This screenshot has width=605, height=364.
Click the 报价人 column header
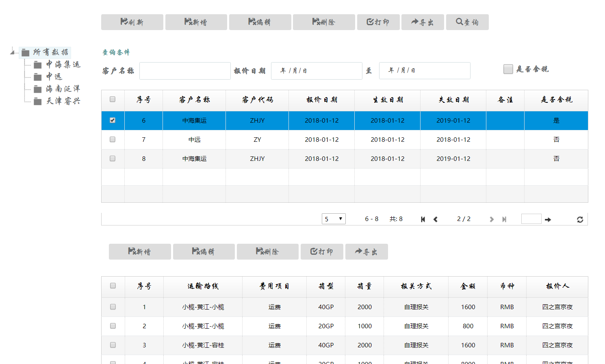point(557,286)
